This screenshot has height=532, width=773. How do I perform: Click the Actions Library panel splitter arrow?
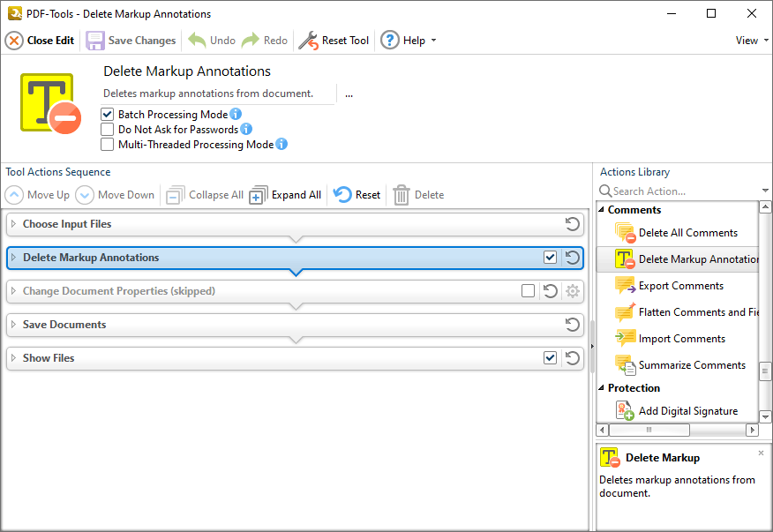(592, 346)
